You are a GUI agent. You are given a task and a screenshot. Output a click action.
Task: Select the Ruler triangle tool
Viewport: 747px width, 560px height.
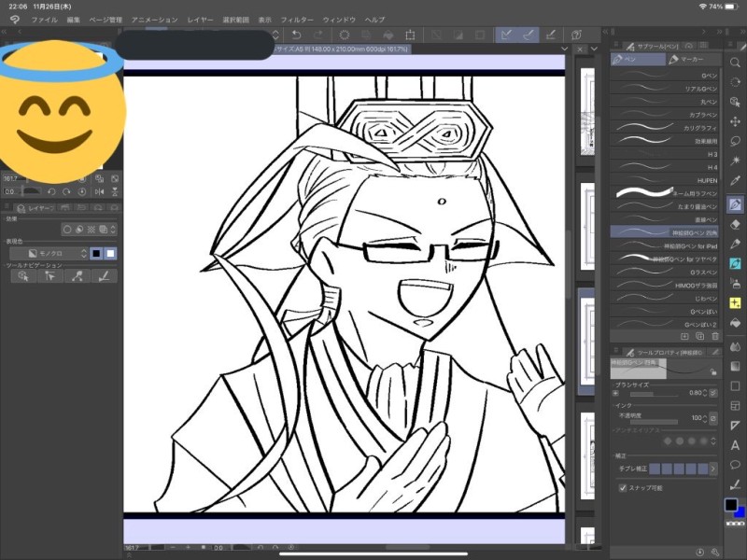tap(735, 426)
